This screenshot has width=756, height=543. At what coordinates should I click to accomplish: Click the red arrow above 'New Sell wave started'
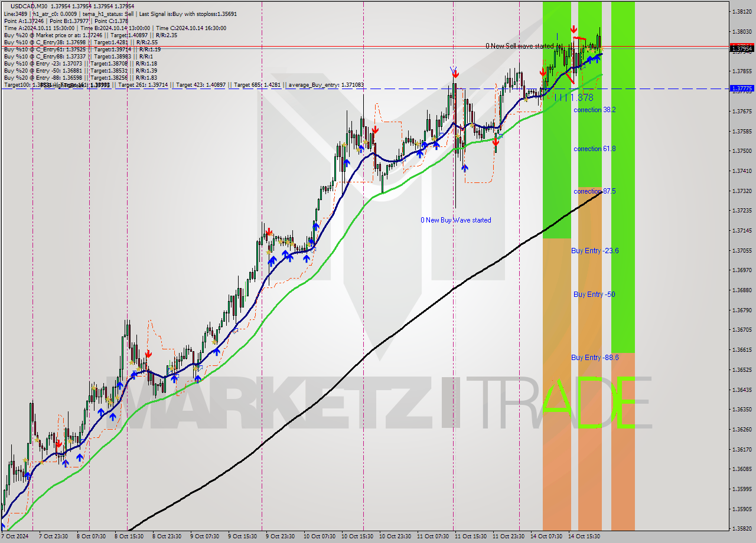pos(573,29)
